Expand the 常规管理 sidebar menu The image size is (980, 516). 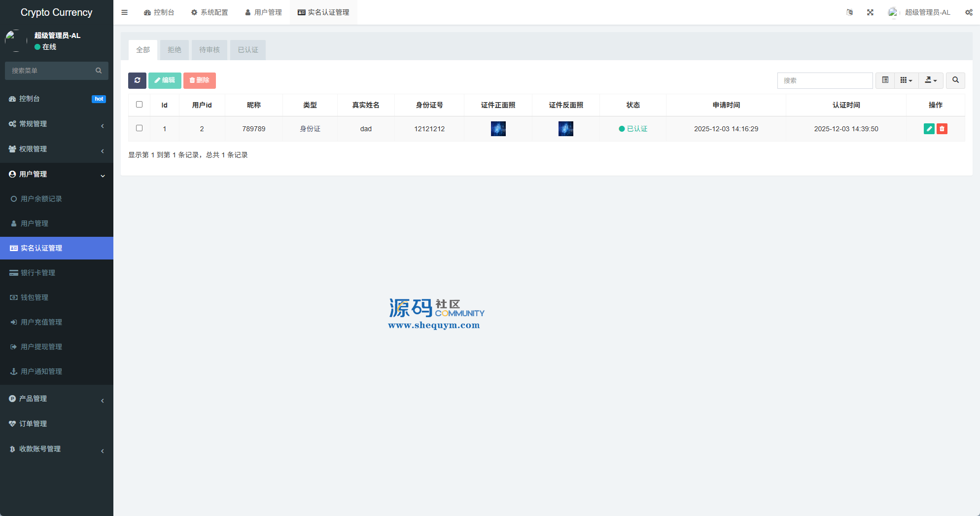(57, 124)
